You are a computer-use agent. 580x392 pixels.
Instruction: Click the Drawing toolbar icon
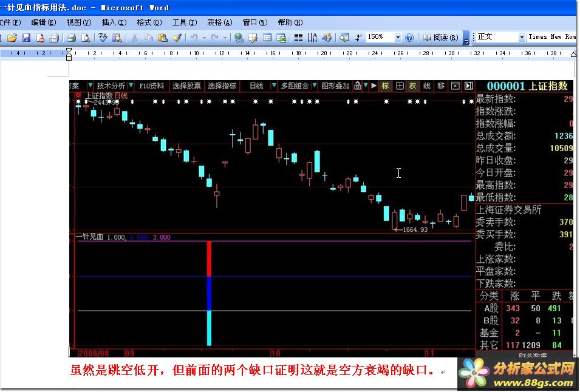(327, 37)
